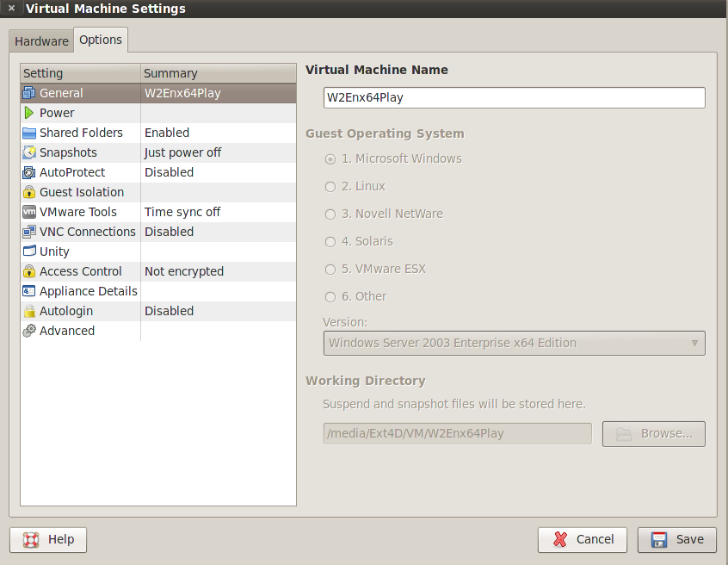Image resolution: width=728 pixels, height=565 pixels.
Task: Choose the Solaris guest OS option
Action: pos(330,242)
